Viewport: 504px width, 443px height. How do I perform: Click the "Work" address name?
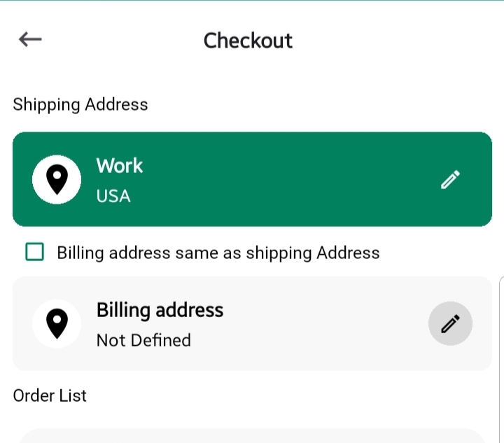[119, 166]
